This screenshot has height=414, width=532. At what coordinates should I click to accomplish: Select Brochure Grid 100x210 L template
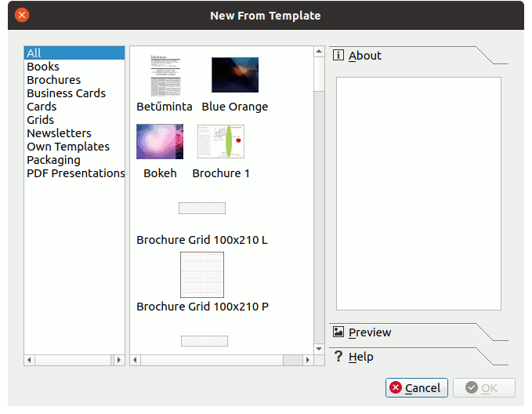click(202, 209)
